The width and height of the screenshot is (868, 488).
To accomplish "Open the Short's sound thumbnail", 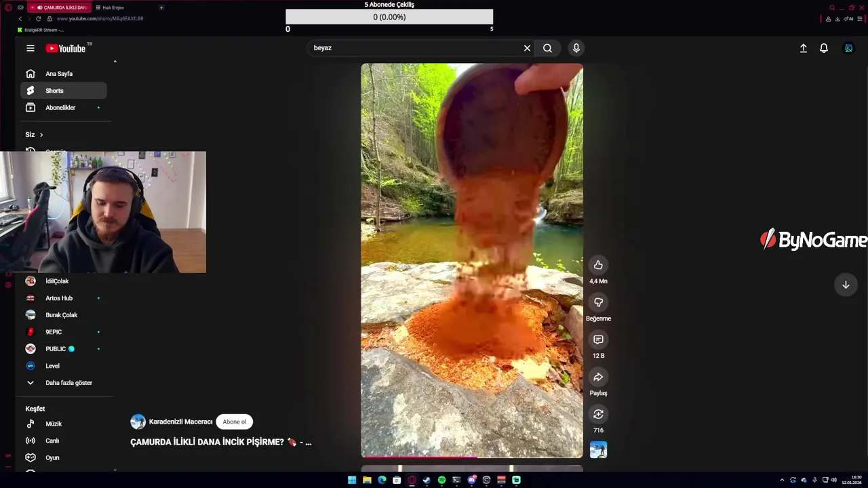I will pos(598,449).
